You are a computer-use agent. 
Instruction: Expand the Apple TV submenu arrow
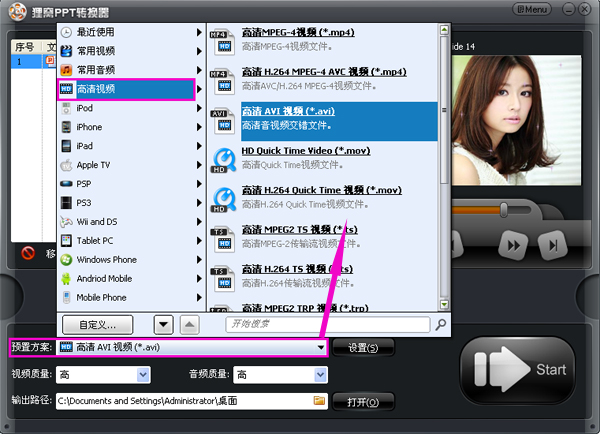point(199,165)
